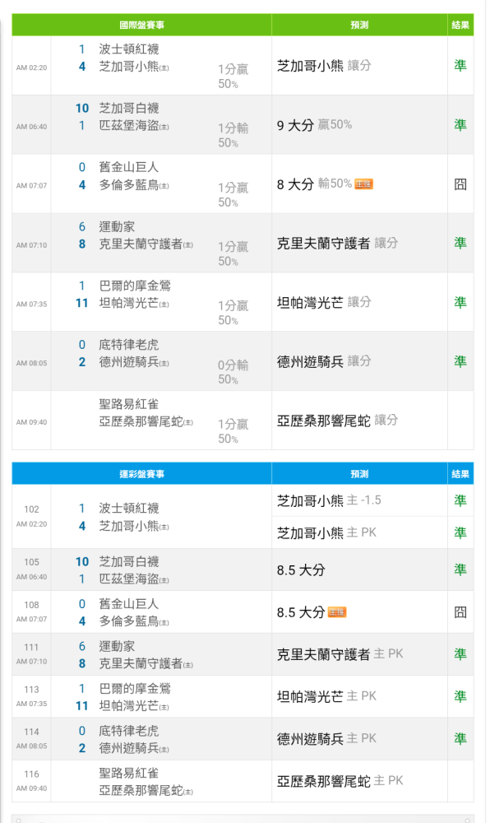The width and height of the screenshot is (504, 823).
Task: Select 舊金山巨人 in the 國際盤 table
Action: point(129,167)
